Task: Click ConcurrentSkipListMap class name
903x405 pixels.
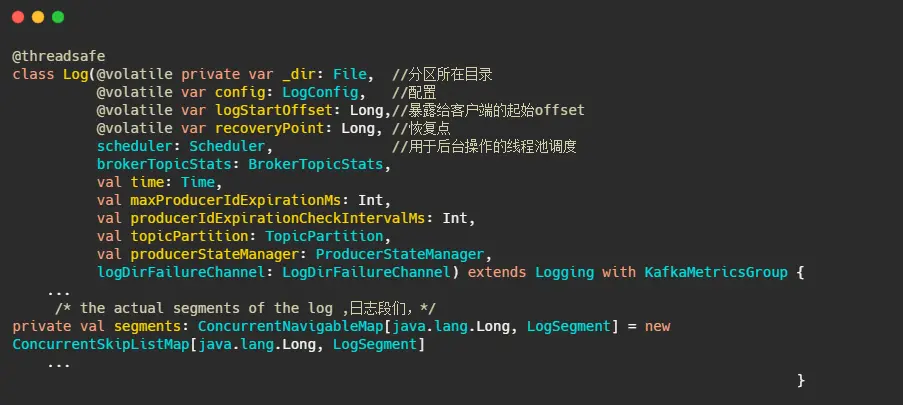Action: tap(101, 345)
